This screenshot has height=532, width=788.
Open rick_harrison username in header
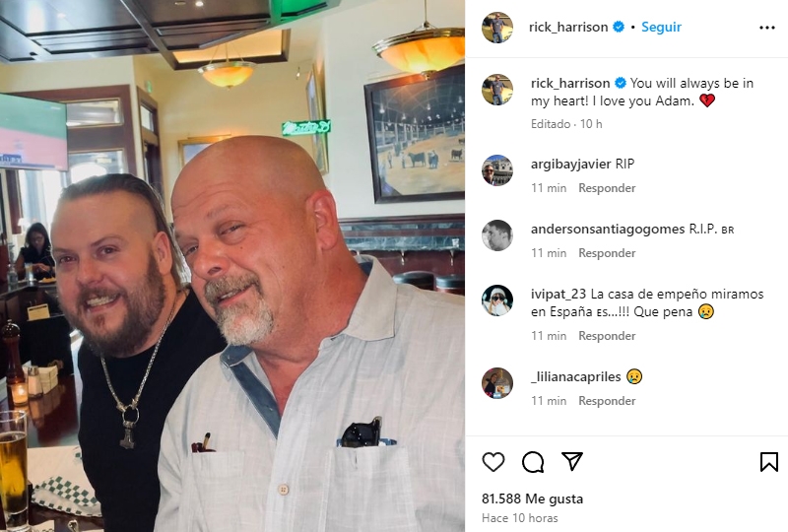click(568, 27)
